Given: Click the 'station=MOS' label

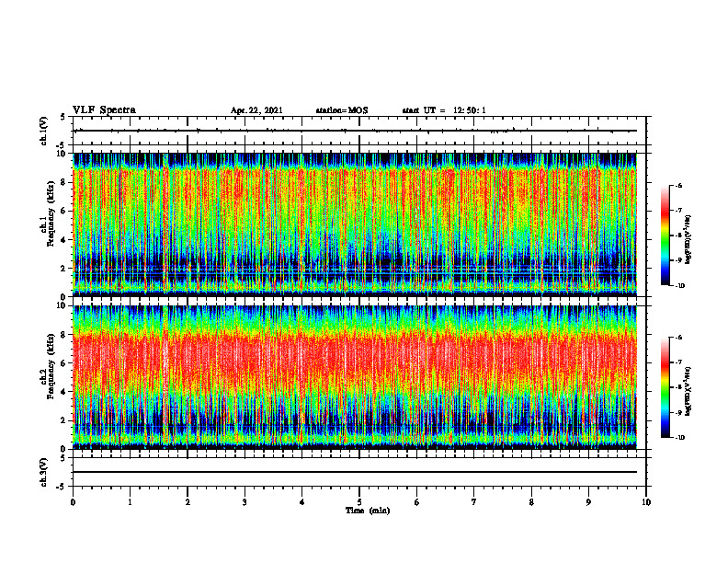Looking at the screenshot, I should 342,110.
